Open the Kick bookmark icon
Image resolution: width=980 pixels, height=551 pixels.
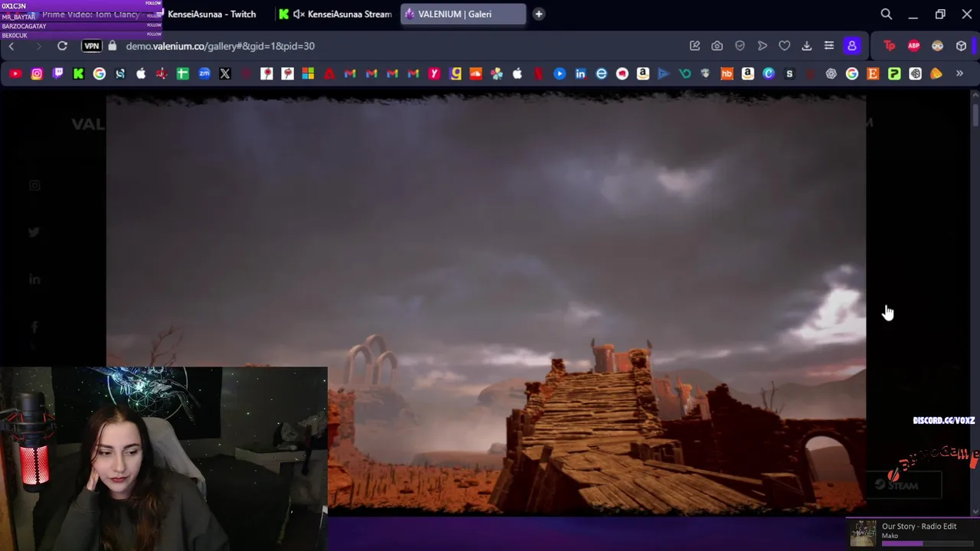pyautogui.click(x=78, y=73)
